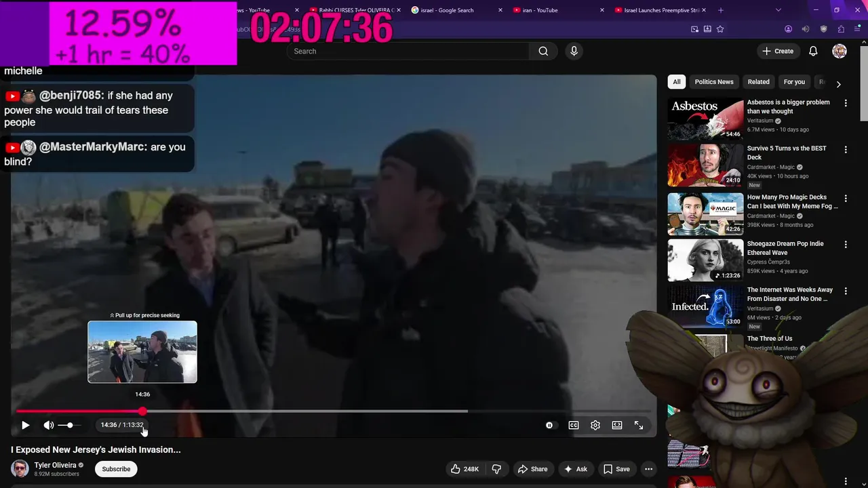Click the red video progress bar scrubber
This screenshot has width=868, height=488.
tap(142, 411)
